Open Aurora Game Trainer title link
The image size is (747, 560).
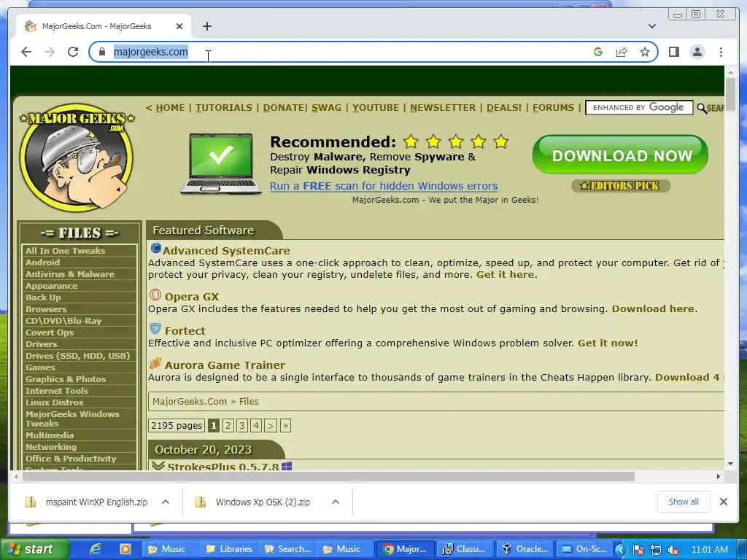(225, 365)
